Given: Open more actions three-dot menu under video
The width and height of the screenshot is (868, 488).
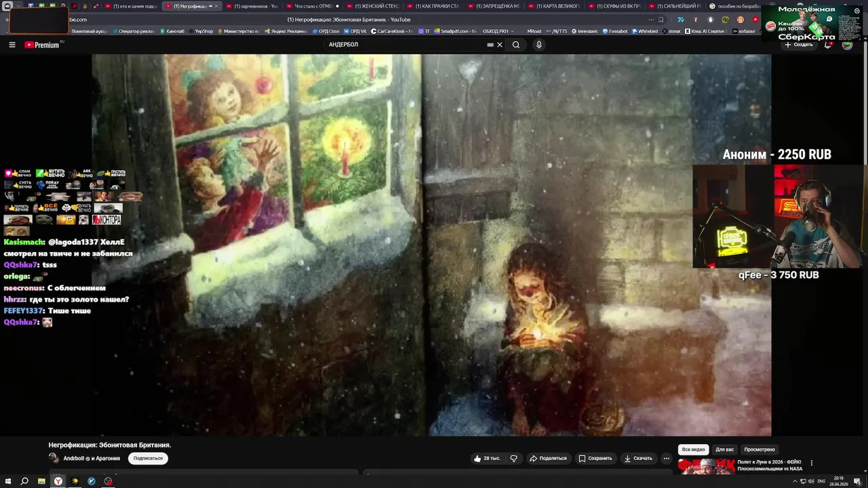Looking at the screenshot, I should [x=667, y=458].
